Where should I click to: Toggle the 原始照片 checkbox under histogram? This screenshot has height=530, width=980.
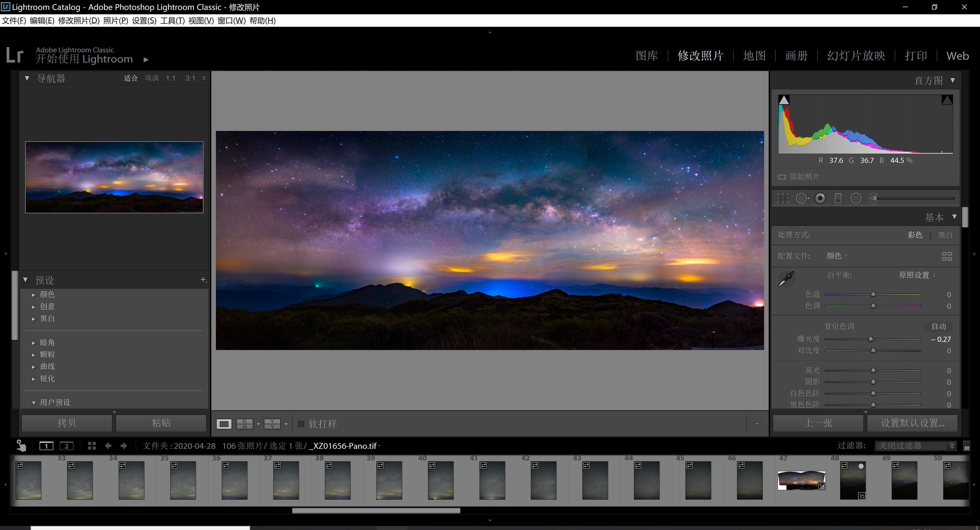tap(782, 177)
